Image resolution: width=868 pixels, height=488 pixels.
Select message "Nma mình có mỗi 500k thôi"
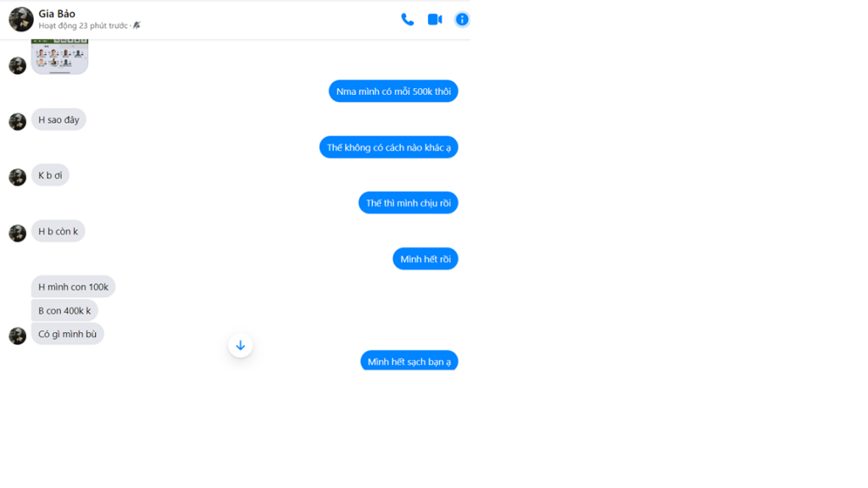tap(393, 91)
